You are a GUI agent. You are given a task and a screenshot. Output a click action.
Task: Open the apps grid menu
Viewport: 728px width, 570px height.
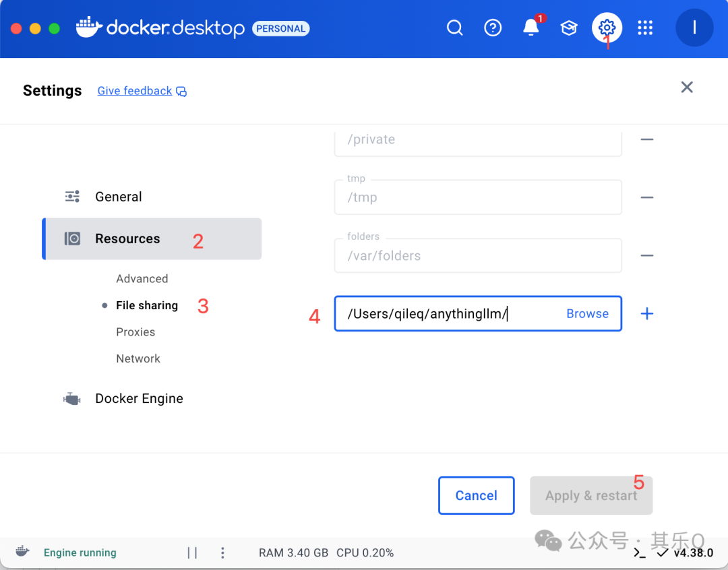pyautogui.click(x=645, y=28)
